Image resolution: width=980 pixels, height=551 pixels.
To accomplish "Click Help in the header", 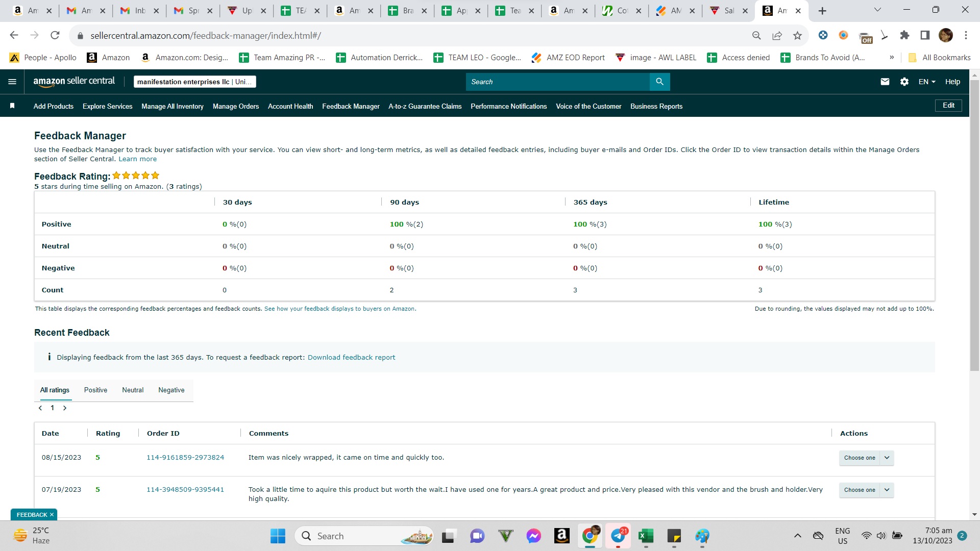I will 952,82.
